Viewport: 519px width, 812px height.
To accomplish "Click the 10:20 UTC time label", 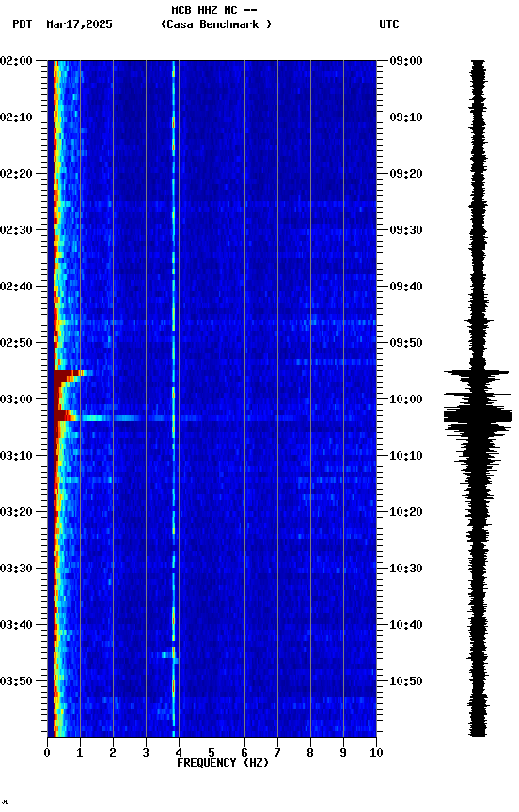I will click(x=406, y=512).
